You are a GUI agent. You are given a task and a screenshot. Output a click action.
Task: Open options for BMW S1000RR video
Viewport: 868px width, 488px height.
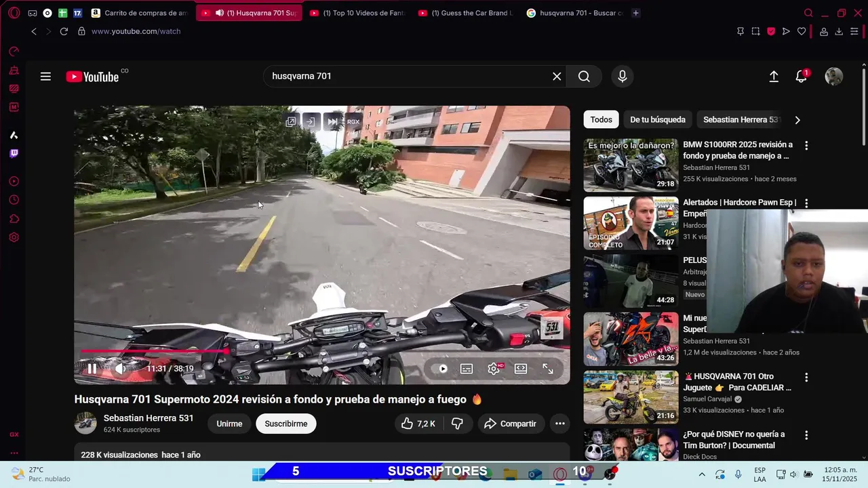coord(806,146)
